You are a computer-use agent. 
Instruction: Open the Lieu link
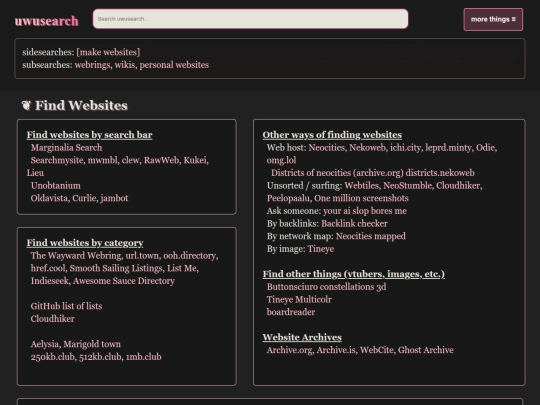pyautogui.click(x=35, y=173)
